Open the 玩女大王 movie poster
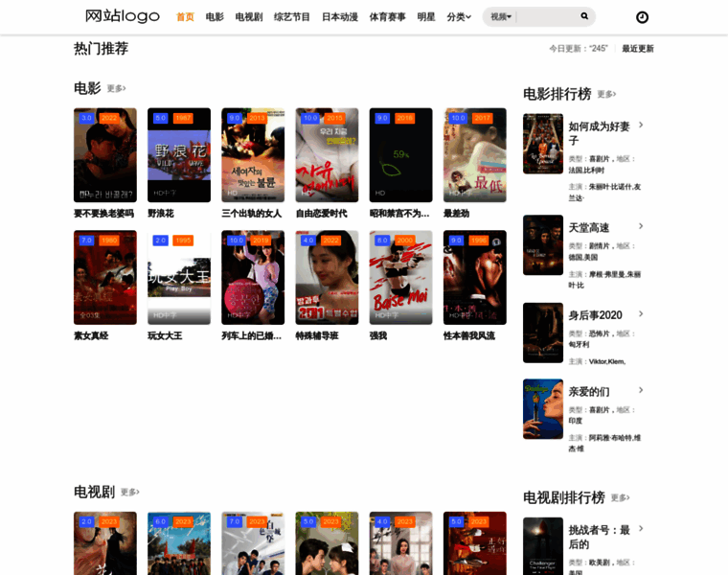This screenshot has height=575, width=728. [179, 277]
